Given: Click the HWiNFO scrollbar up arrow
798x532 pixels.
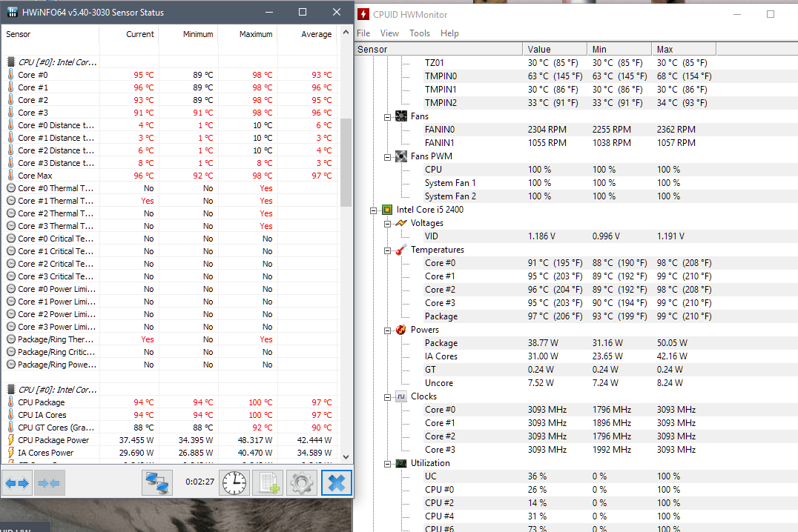Looking at the screenshot, I should tap(346, 32).
